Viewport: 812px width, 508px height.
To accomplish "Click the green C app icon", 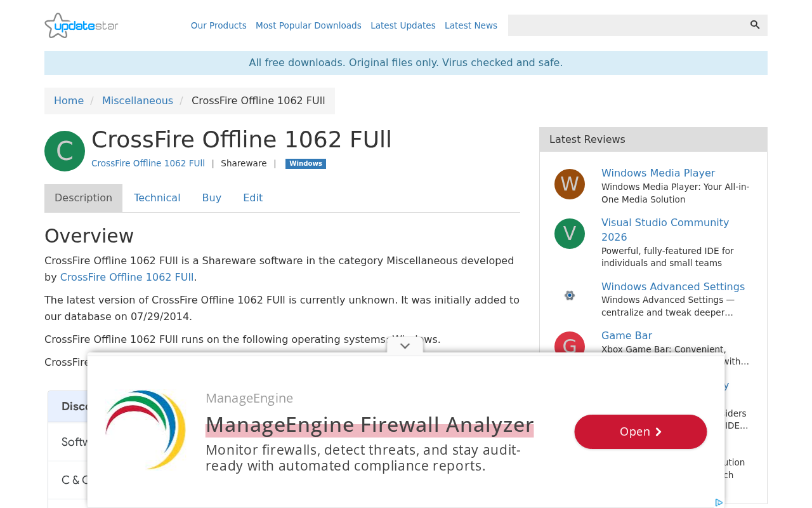I will pyautogui.click(x=65, y=151).
